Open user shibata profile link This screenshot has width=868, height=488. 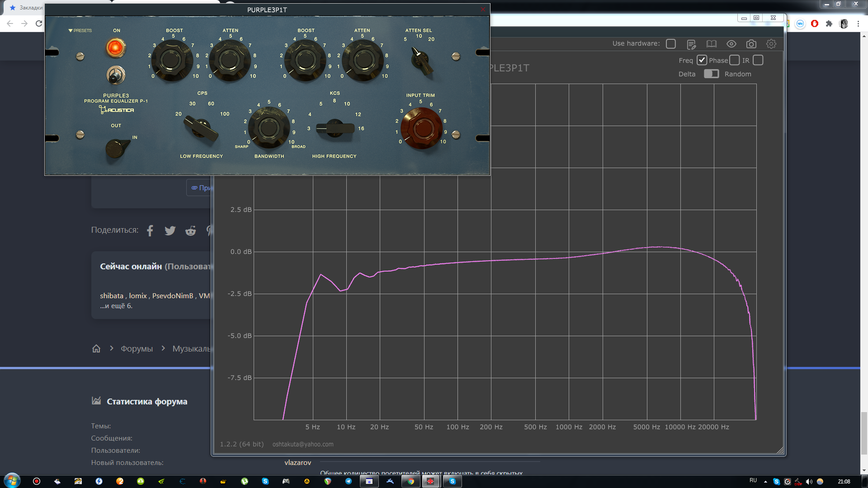click(112, 296)
